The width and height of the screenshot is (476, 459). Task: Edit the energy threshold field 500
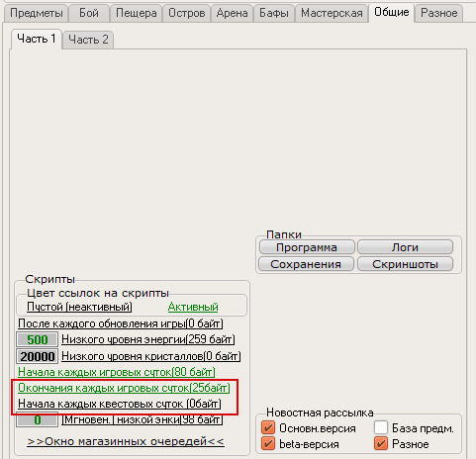(x=38, y=339)
